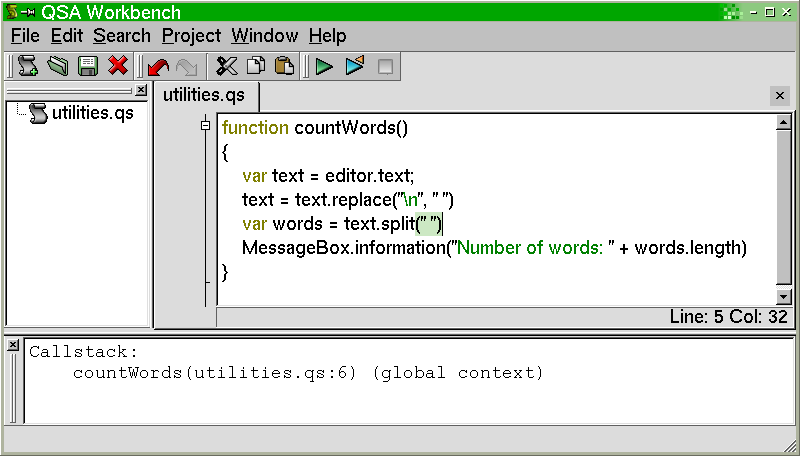
Task: Click the MessageBox.information line
Action: (x=494, y=248)
